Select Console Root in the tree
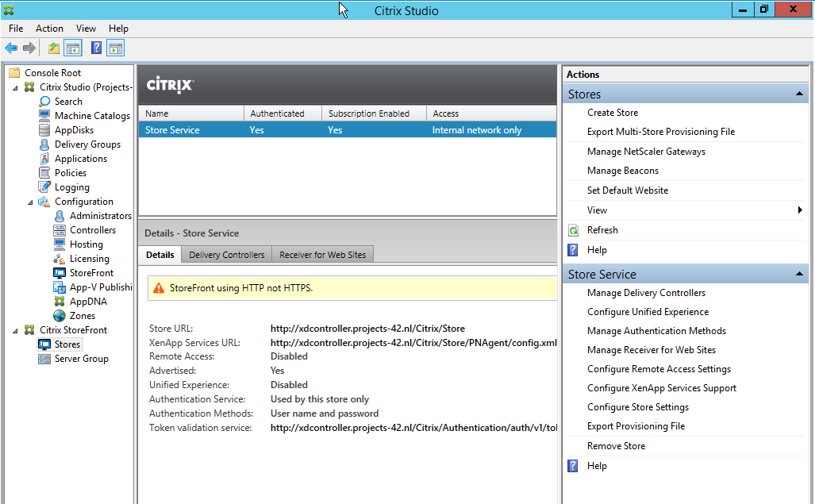 click(52, 73)
